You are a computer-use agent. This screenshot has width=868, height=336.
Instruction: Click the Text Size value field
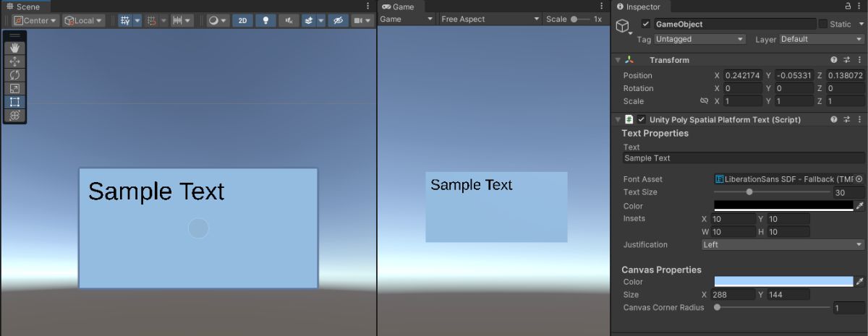(848, 192)
